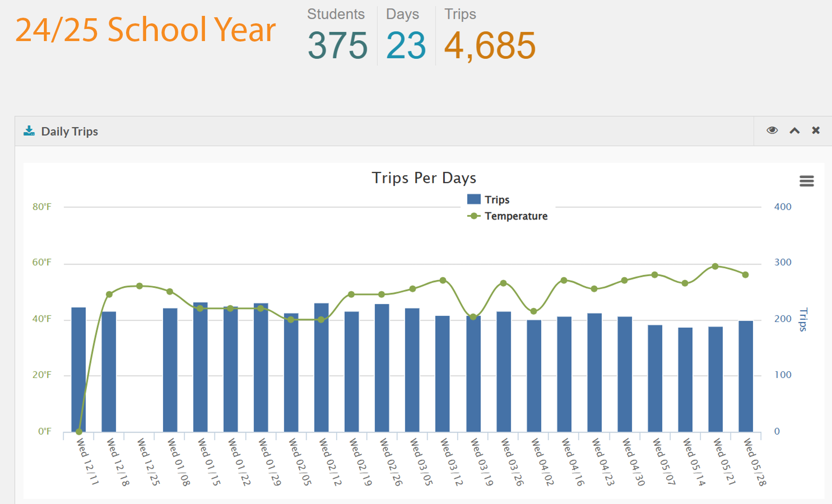Click the Trips total 4,685
This screenshot has height=504, width=832.
490,46
